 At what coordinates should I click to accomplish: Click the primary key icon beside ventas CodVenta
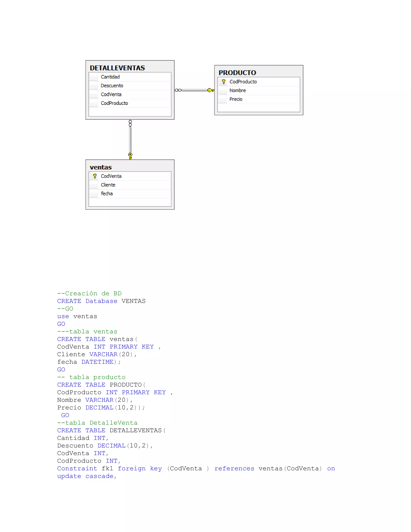click(x=95, y=176)
